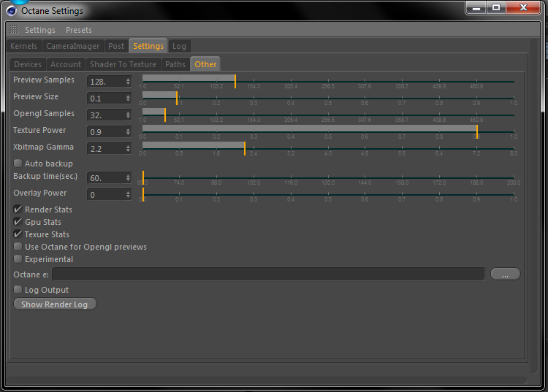Click the Octane executable path field
This screenshot has width=548, height=392.
point(268,274)
